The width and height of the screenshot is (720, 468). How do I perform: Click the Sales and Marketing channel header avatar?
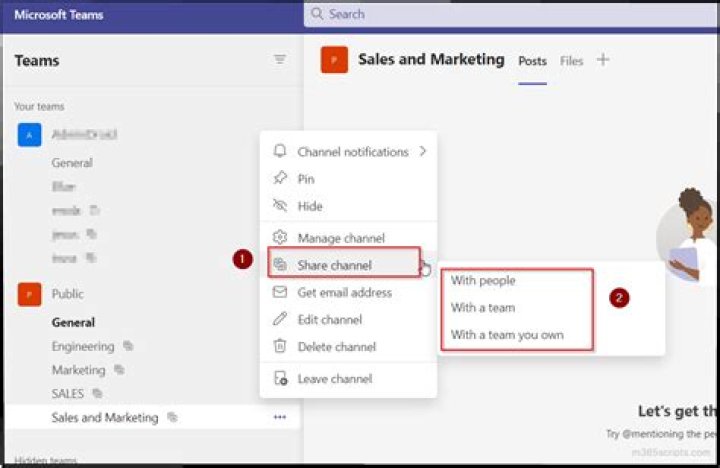(x=334, y=60)
